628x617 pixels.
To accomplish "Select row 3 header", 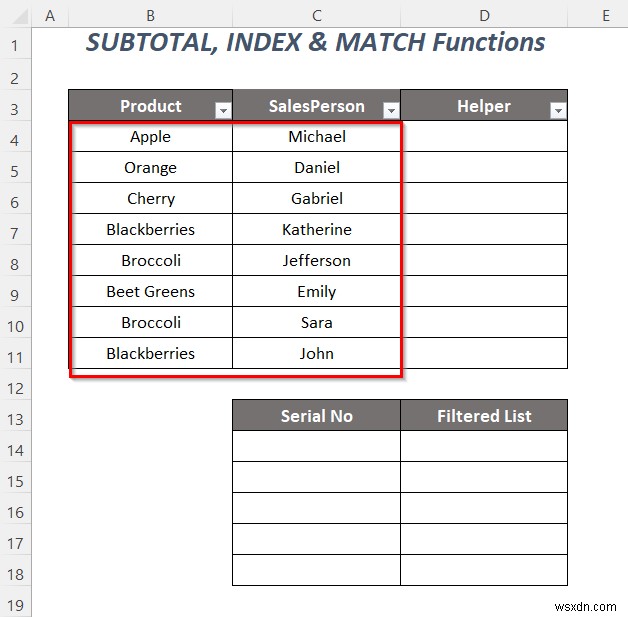I will tap(15, 106).
